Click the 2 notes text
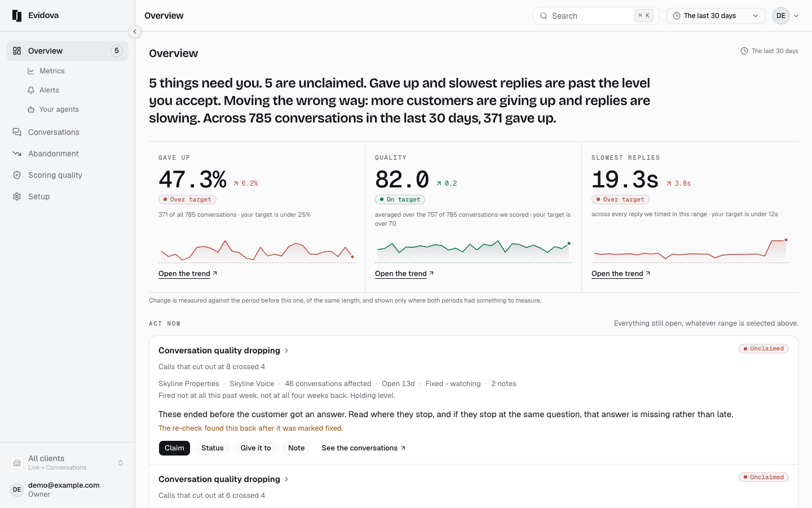 (504, 384)
